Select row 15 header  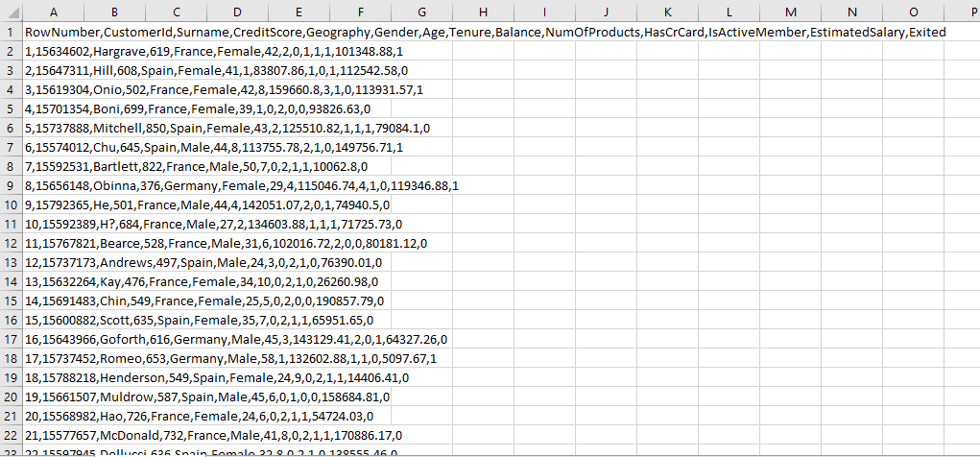click(12, 301)
